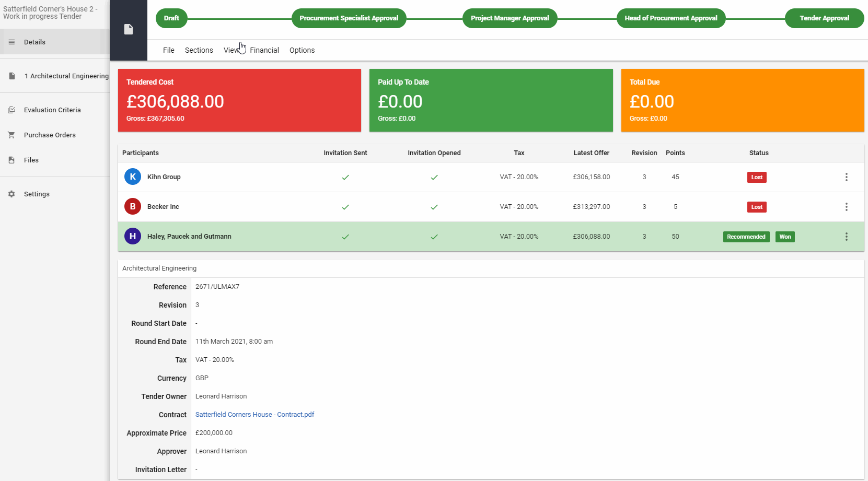The height and width of the screenshot is (481, 868).
Task: Open the Kihn Group row options menu
Action: point(846,177)
